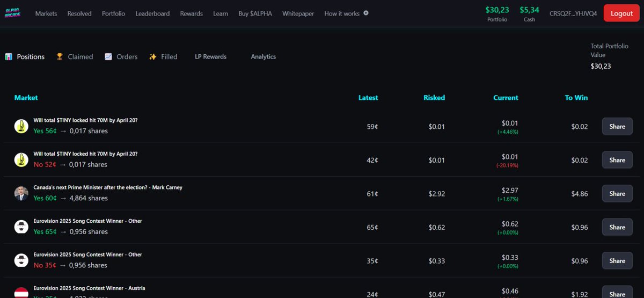Viewport: 644px width, 298px height.
Task: Switch to the LP Rewards tab
Action: [x=210, y=56]
